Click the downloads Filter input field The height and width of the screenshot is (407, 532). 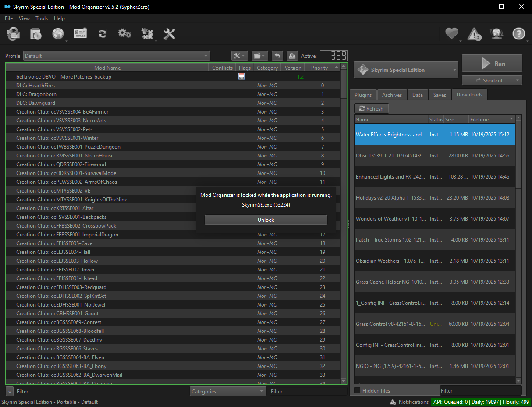point(481,390)
